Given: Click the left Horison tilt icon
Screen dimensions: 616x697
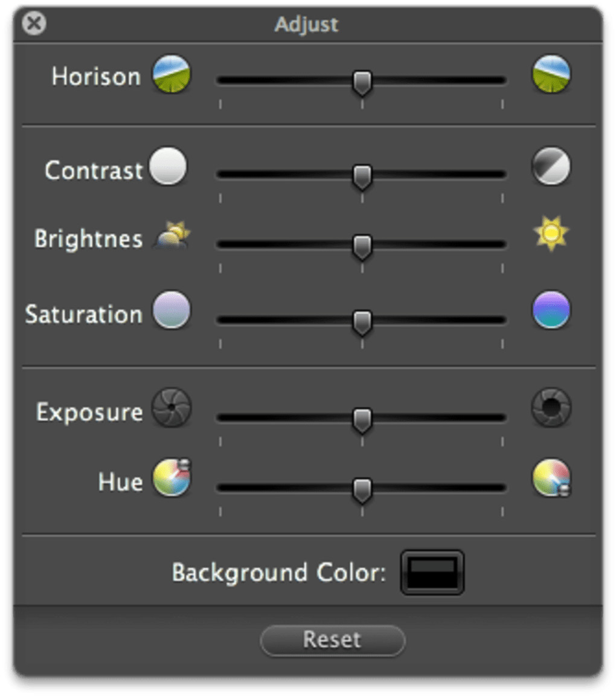Looking at the screenshot, I should pyautogui.click(x=172, y=74).
